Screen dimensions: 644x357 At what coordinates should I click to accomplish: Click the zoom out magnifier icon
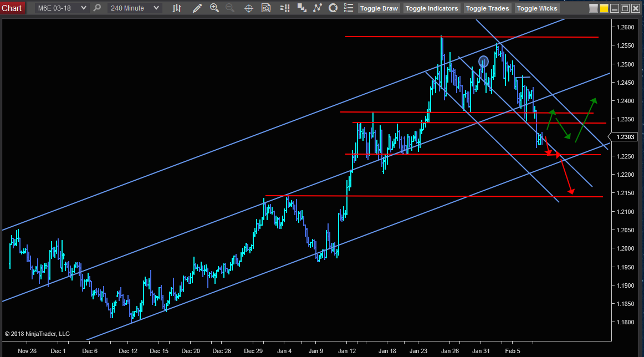pyautogui.click(x=230, y=8)
